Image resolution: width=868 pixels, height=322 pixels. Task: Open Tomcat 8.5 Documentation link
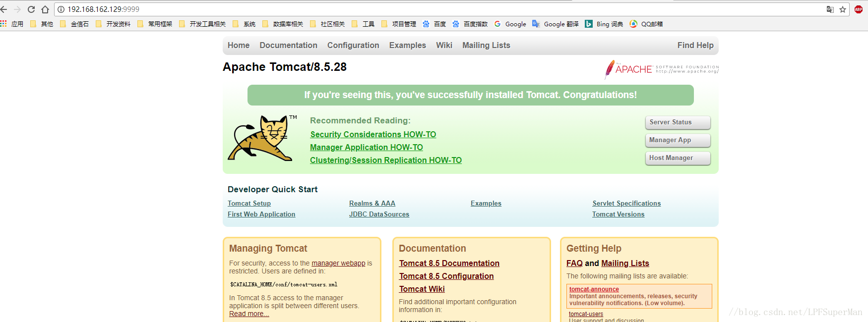coord(449,263)
